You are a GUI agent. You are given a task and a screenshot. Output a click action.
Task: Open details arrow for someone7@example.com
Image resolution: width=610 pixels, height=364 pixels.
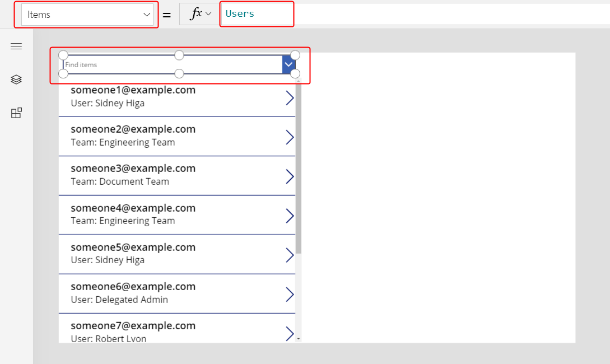pyautogui.click(x=290, y=334)
